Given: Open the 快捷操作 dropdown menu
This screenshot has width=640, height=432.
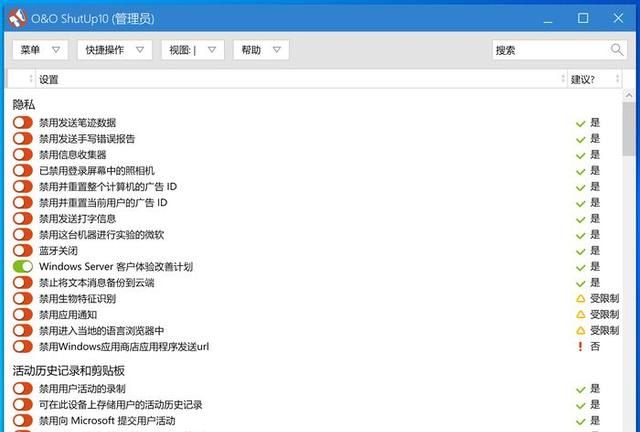Looking at the screenshot, I should click(x=115, y=50).
